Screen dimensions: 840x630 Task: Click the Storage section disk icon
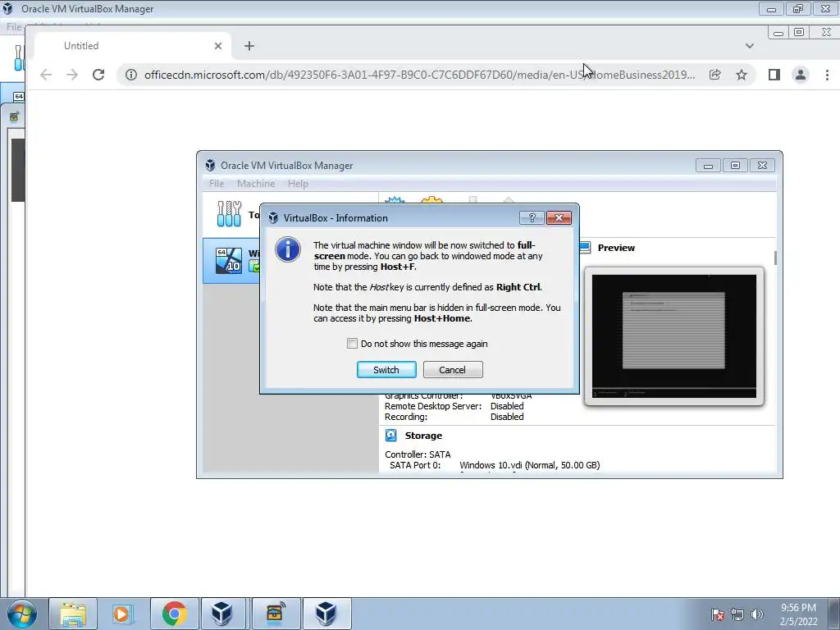tap(391, 436)
